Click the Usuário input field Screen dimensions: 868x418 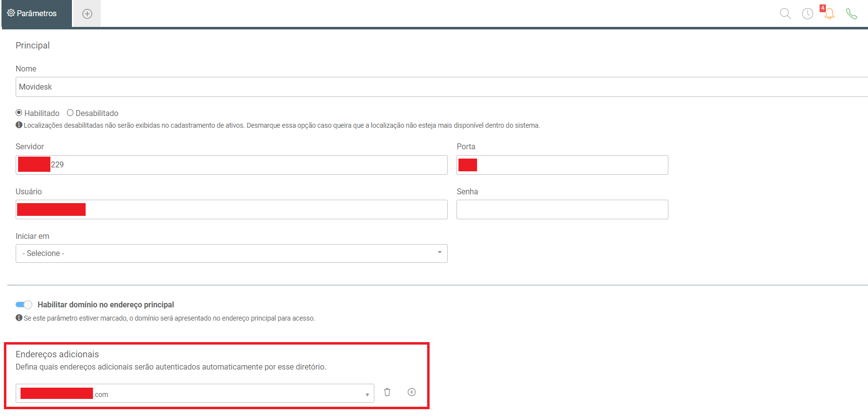[231, 209]
